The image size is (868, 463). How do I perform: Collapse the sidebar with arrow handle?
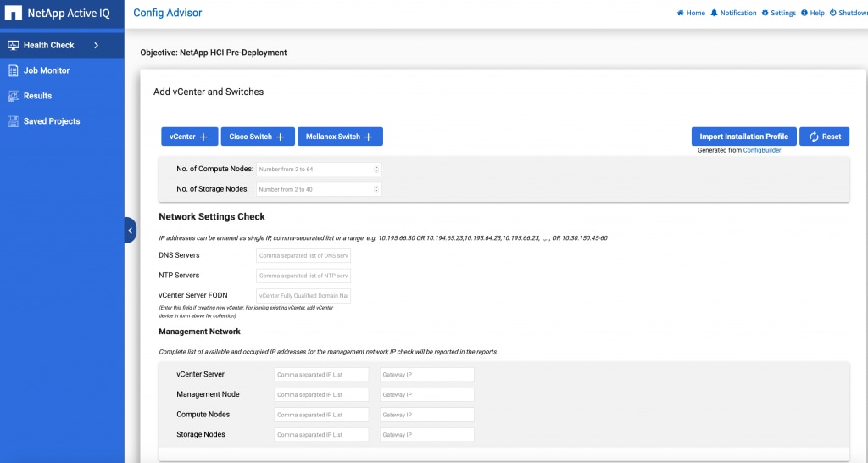pyautogui.click(x=130, y=230)
